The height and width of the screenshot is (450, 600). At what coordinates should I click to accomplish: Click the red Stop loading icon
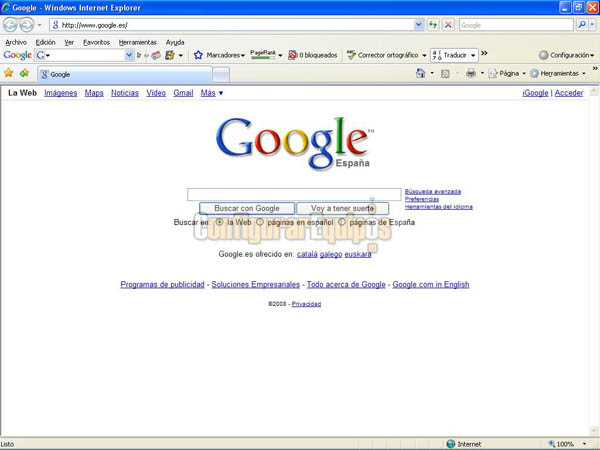coord(448,25)
